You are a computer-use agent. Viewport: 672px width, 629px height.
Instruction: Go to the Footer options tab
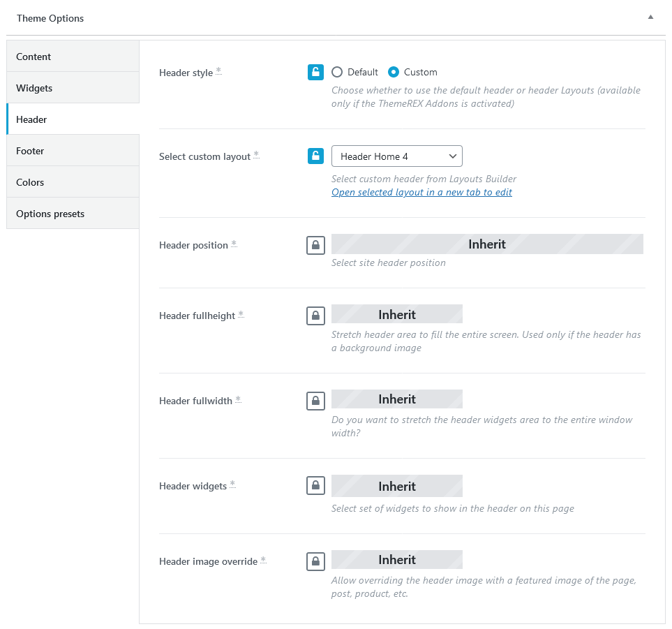tap(73, 151)
